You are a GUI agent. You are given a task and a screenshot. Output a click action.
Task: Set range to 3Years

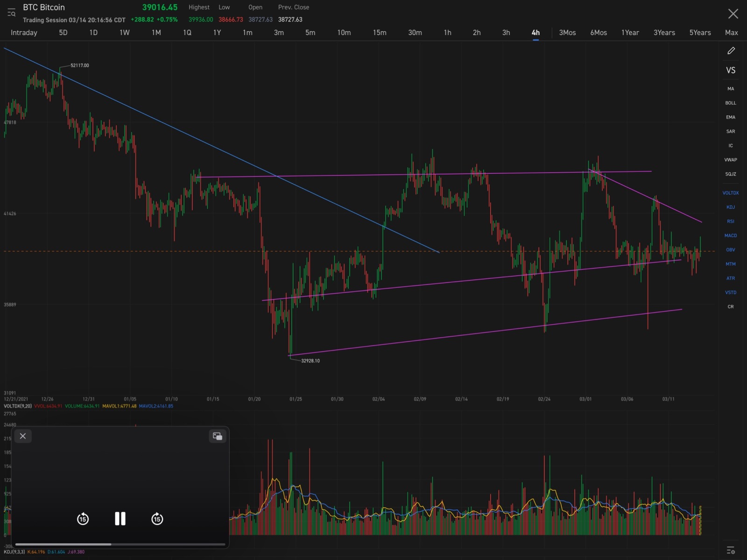664,33
